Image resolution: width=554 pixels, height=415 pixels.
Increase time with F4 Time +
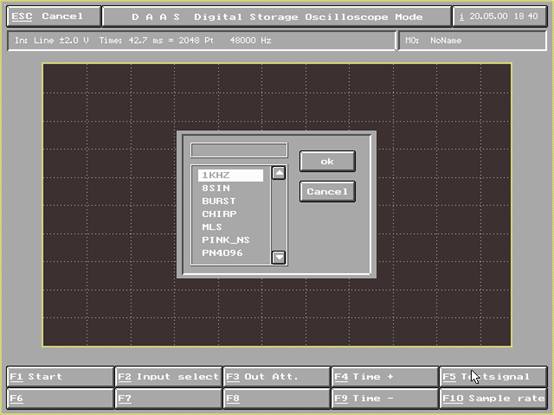(x=385, y=377)
